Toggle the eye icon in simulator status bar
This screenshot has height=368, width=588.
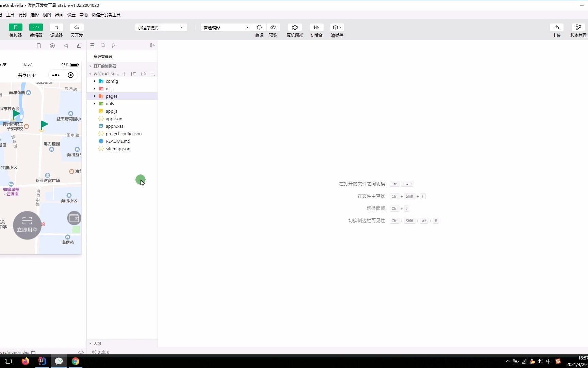(81, 353)
